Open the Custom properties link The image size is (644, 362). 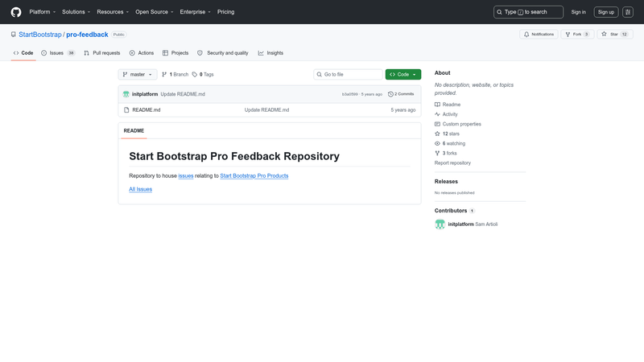(x=458, y=124)
